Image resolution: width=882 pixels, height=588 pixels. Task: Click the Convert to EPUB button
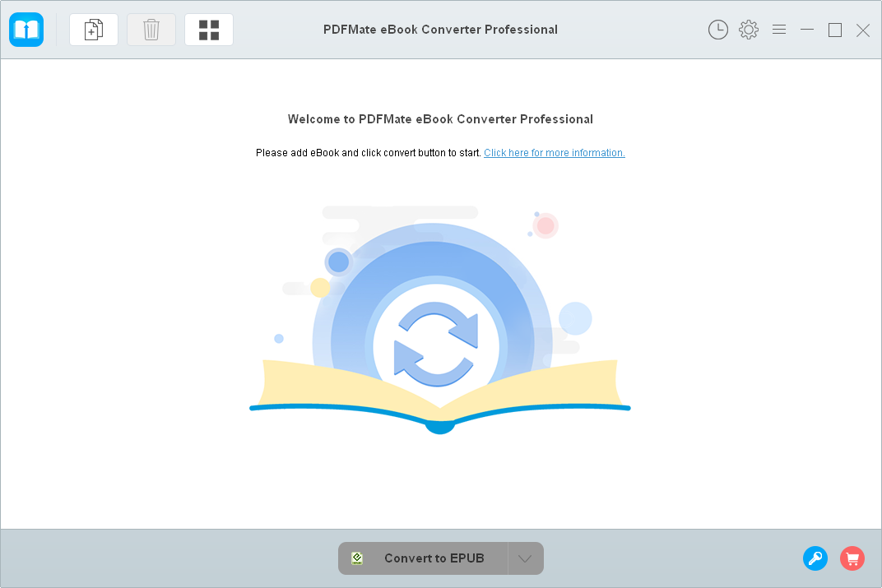click(423, 558)
